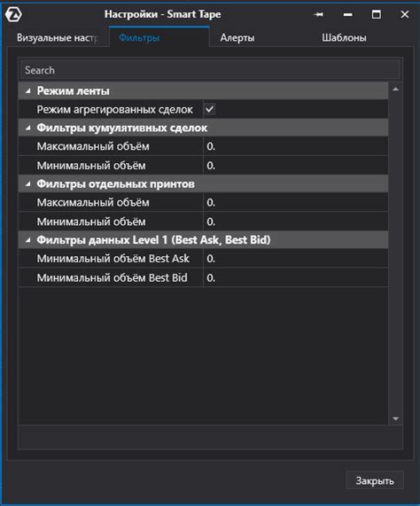This screenshot has height=506, width=420.
Task: Pin the settings window with pin icon
Action: pos(318,14)
